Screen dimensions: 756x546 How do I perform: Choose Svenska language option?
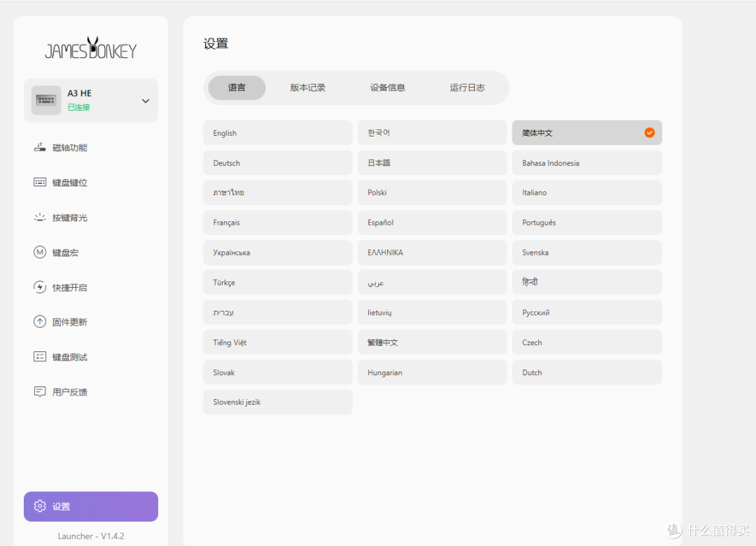[x=587, y=252]
